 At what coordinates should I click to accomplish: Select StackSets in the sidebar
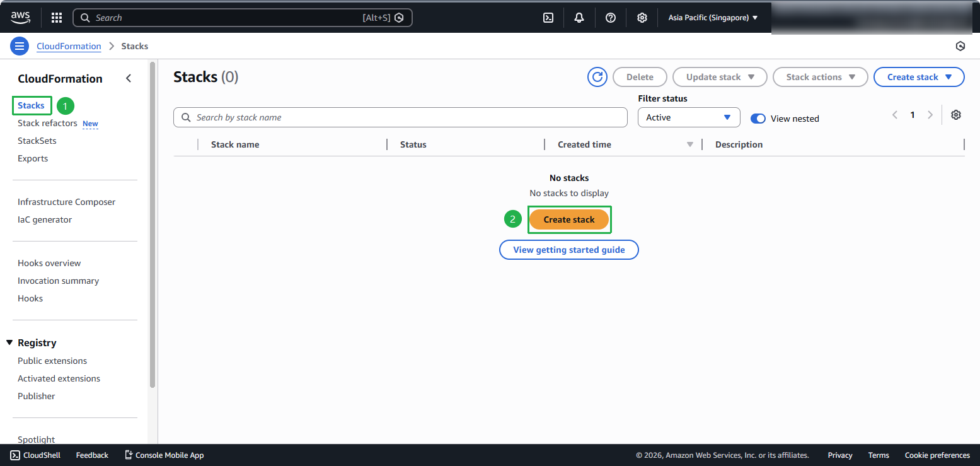tap(37, 141)
